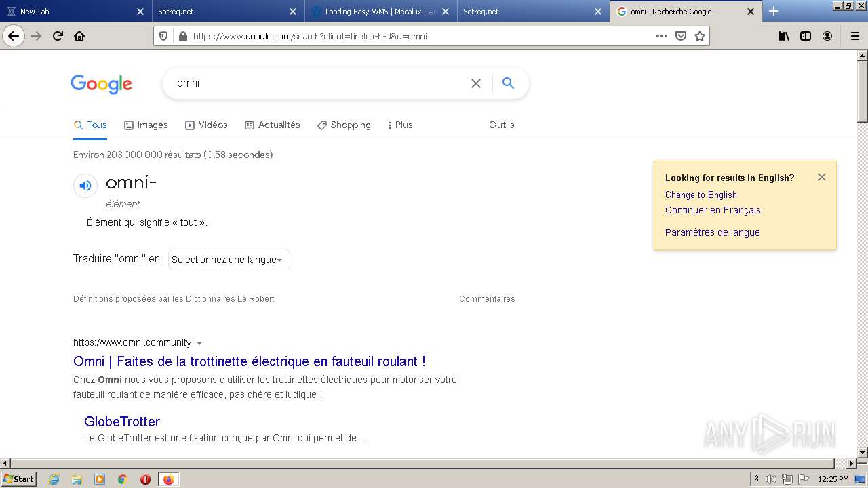Focus the Google search input field

319,83
